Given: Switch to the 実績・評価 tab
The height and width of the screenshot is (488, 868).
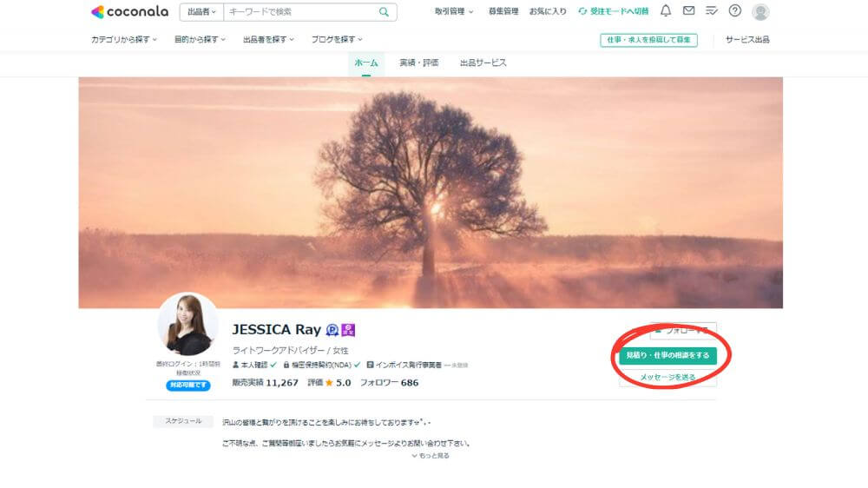Looking at the screenshot, I should [418, 63].
